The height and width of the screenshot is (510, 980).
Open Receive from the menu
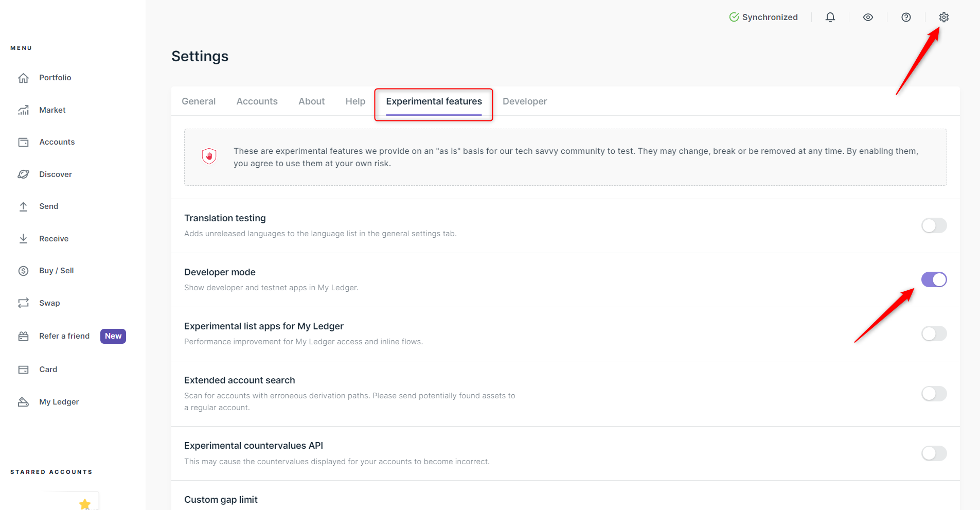pyautogui.click(x=54, y=239)
